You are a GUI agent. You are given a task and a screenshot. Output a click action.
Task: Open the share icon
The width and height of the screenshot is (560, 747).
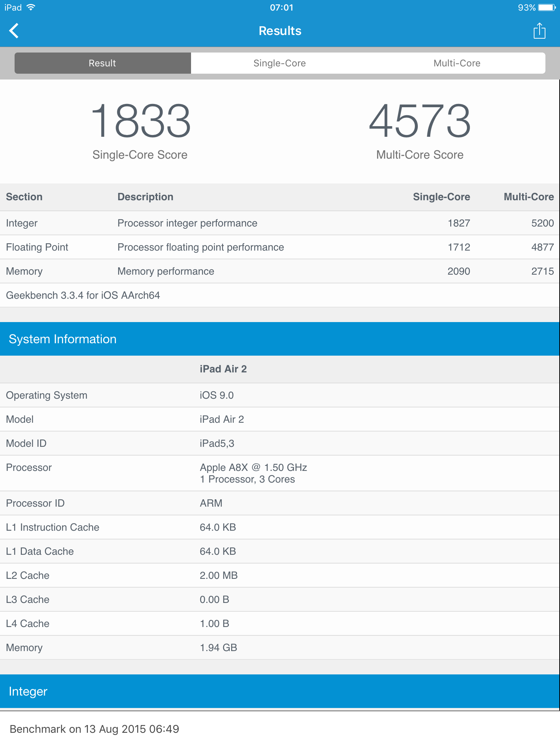539,31
